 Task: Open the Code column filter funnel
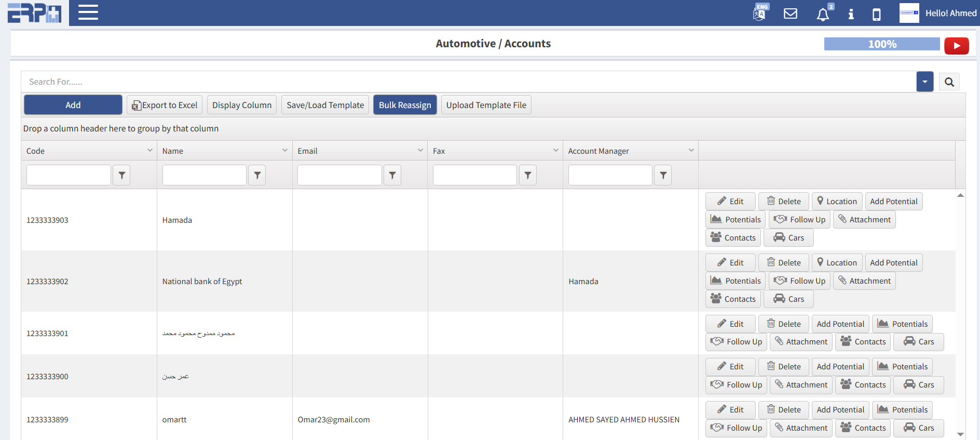[121, 176]
